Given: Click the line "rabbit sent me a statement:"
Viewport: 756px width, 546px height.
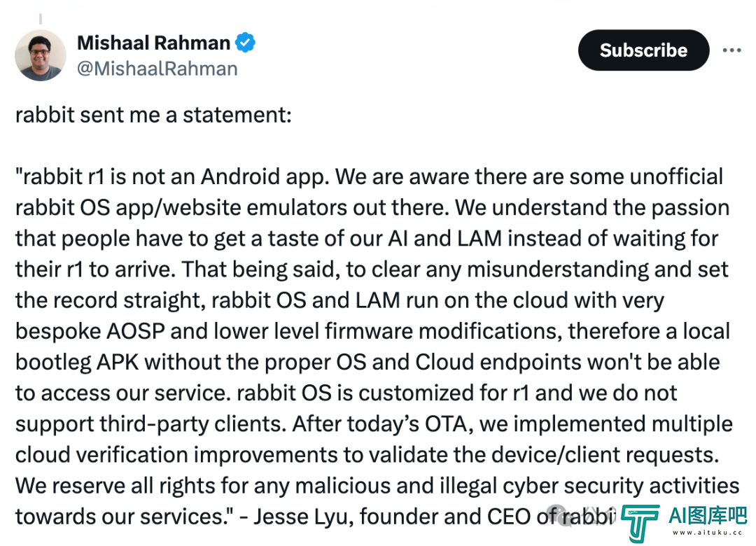Looking at the screenshot, I should click(153, 115).
